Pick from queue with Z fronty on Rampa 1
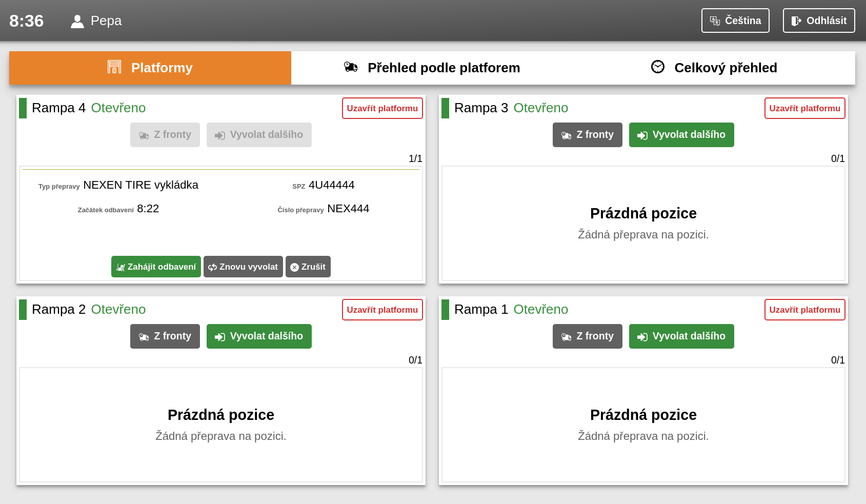The width and height of the screenshot is (866, 504). [588, 336]
